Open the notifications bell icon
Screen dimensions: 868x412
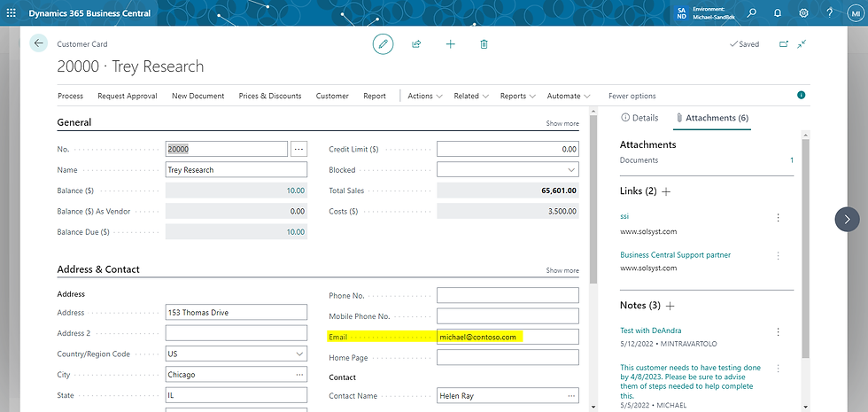point(778,12)
